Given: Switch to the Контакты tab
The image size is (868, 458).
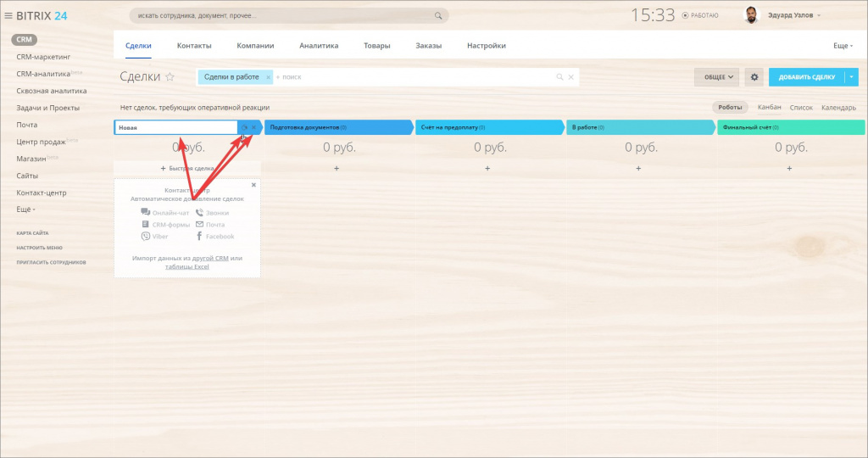Looking at the screenshot, I should 194,46.
